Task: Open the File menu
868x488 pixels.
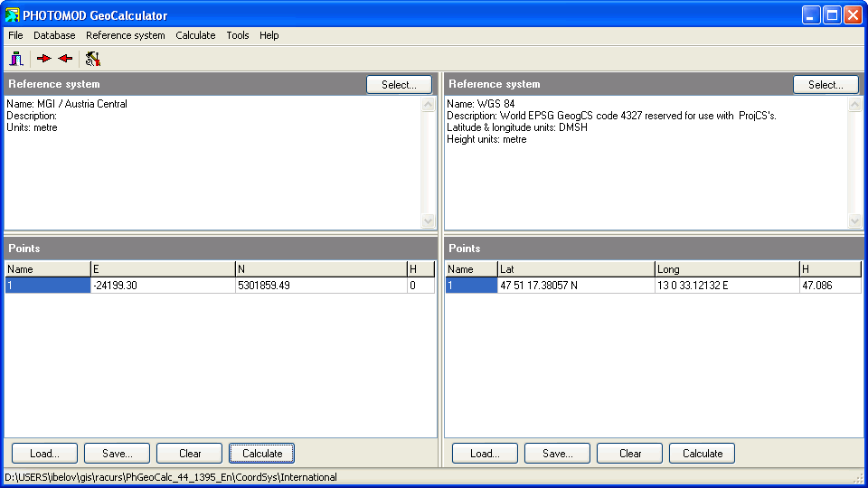Action: [x=15, y=35]
